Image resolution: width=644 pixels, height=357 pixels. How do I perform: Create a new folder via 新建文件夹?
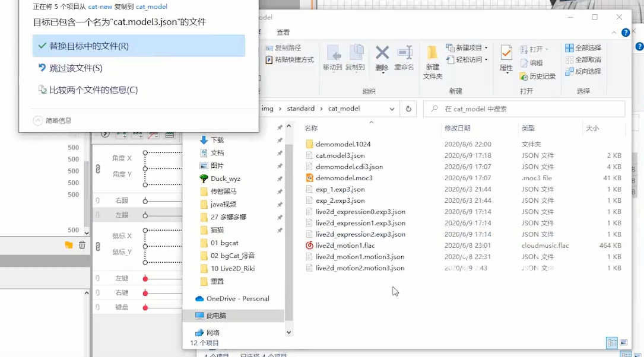click(433, 62)
